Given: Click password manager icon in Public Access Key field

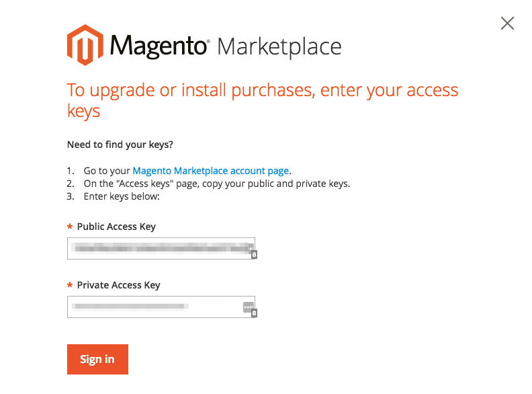Looking at the screenshot, I should [251, 248].
